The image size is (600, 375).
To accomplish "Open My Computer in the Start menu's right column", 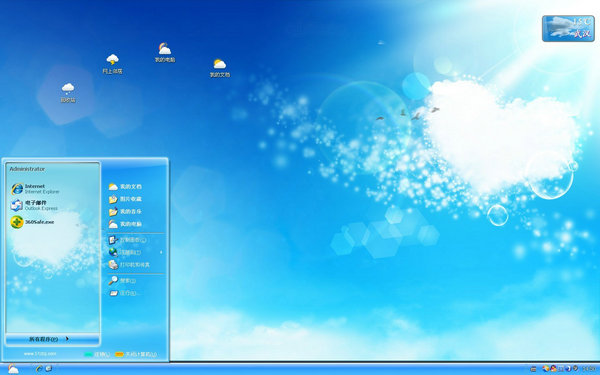I will click(125, 224).
